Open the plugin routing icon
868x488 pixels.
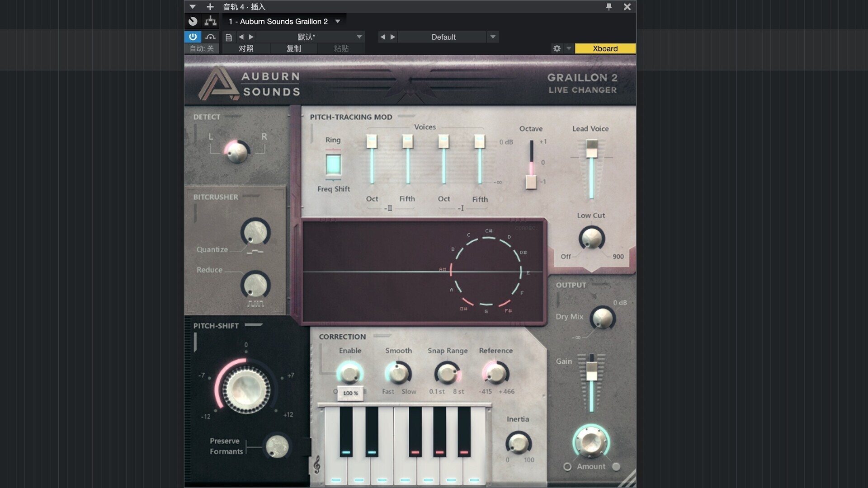pos(210,21)
